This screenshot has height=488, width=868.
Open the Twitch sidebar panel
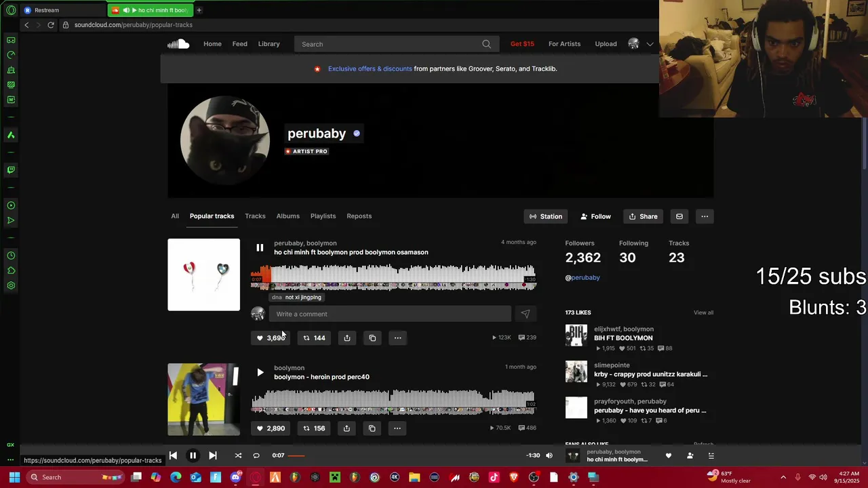pos(11,170)
